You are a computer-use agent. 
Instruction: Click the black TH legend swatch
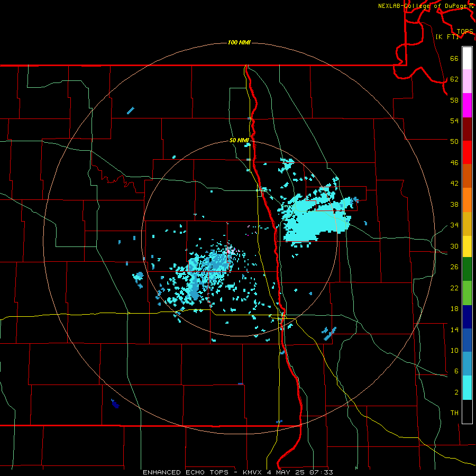click(x=467, y=411)
